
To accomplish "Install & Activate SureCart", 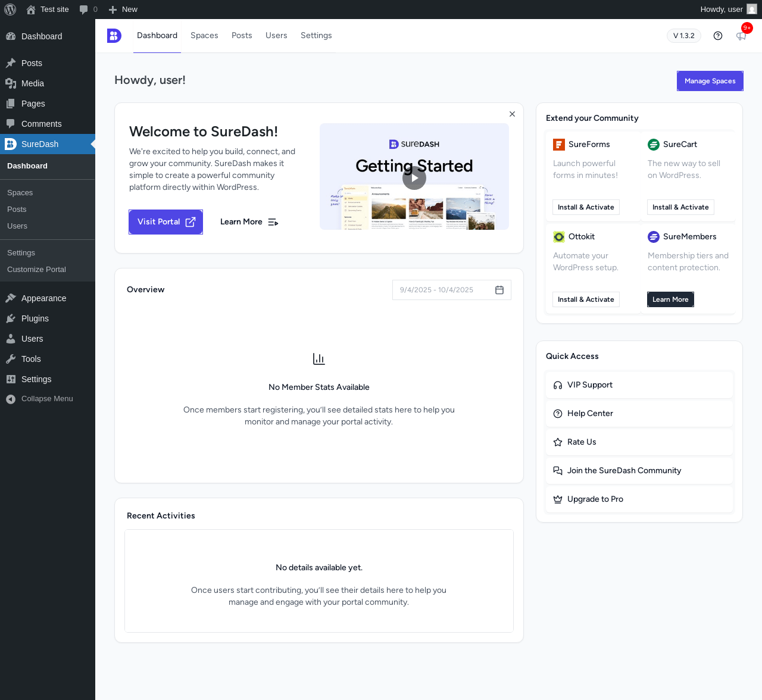I will click(680, 207).
